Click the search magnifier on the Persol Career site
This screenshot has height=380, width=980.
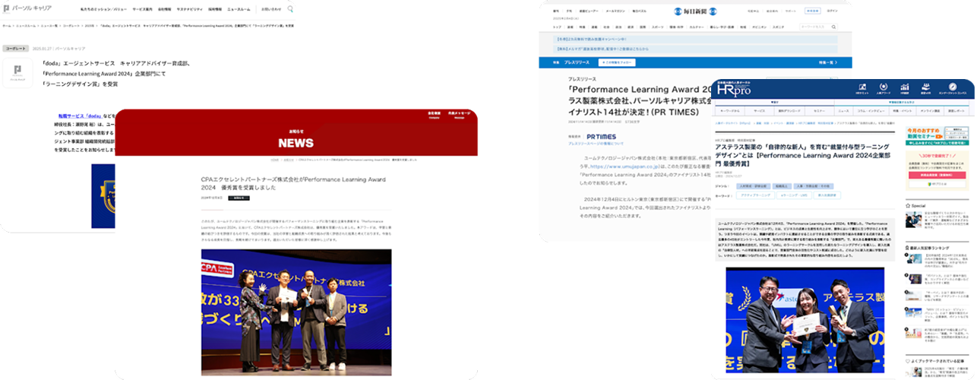[x=290, y=10]
